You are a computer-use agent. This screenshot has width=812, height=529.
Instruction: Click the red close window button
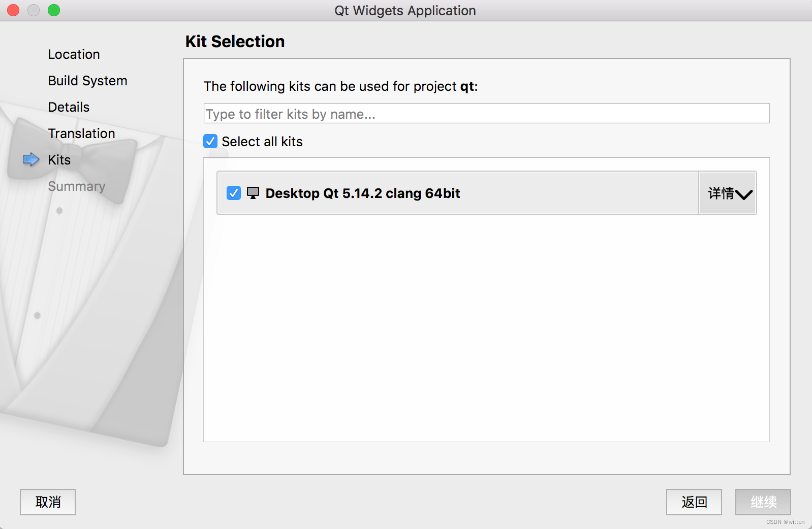pos(14,10)
